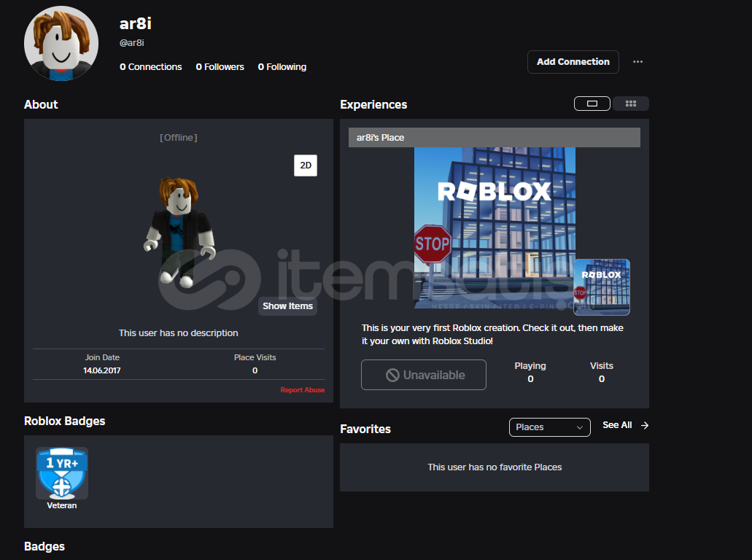This screenshot has height=560, width=752.
Task: Click the ar8i display name heading
Action: point(135,23)
